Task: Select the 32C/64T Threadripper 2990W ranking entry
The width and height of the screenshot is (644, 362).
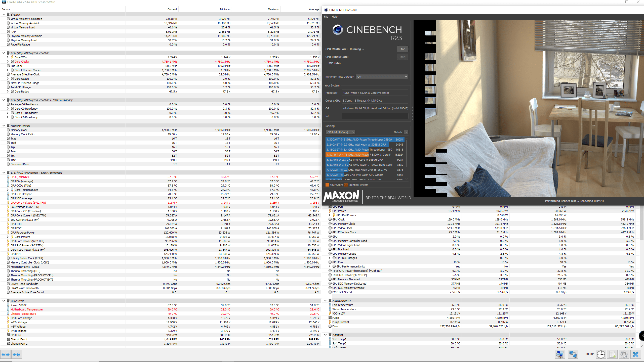Action: pos(365,140)
